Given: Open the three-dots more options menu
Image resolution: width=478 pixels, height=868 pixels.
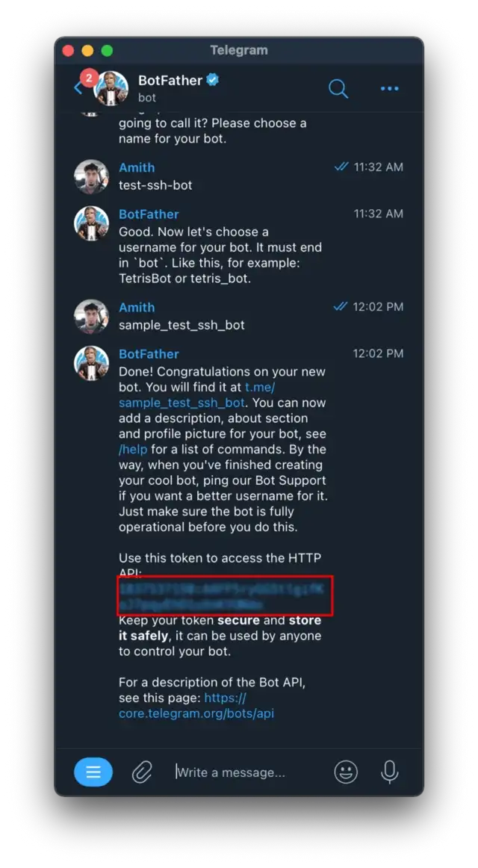Looking at the screenshot, I should [x=389, y=89].
